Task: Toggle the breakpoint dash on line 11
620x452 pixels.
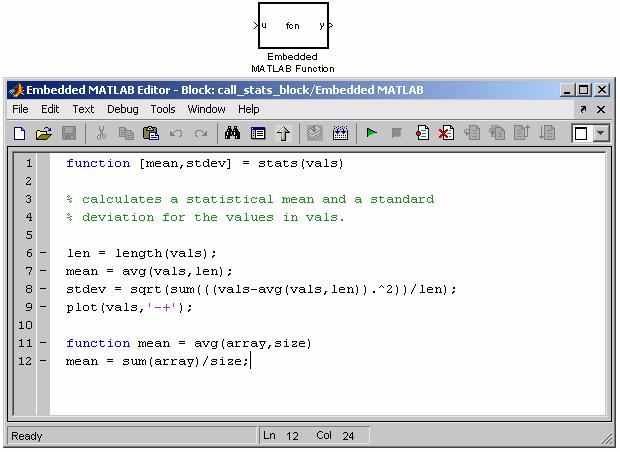Action: pos(43,343)
